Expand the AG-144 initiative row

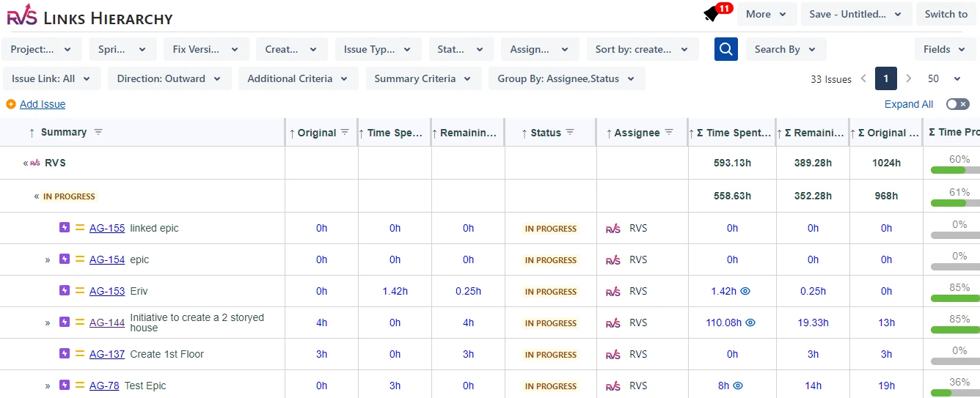tap(48, 323)
